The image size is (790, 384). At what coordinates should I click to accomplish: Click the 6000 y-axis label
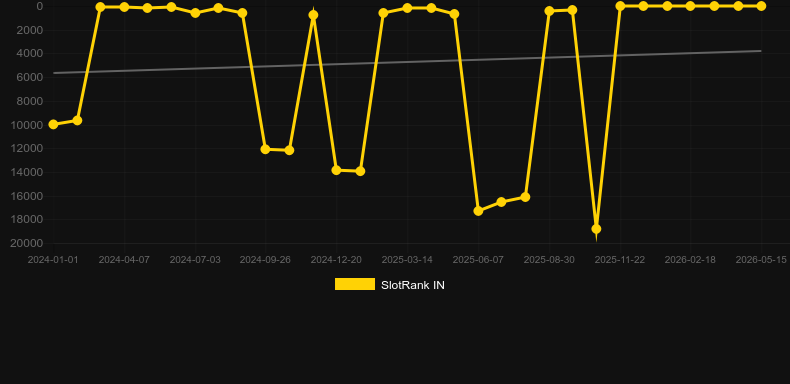click(x=30, y=78)
